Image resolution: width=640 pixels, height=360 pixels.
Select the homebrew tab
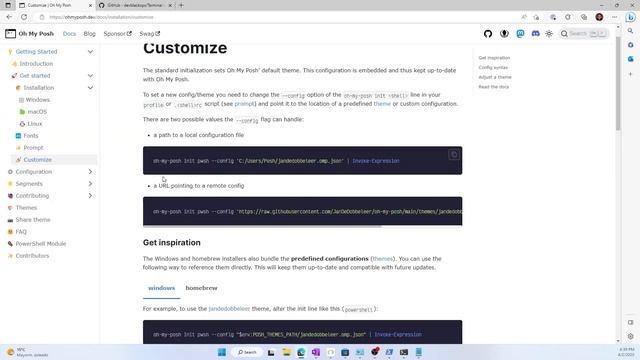(x=201, y=288)
